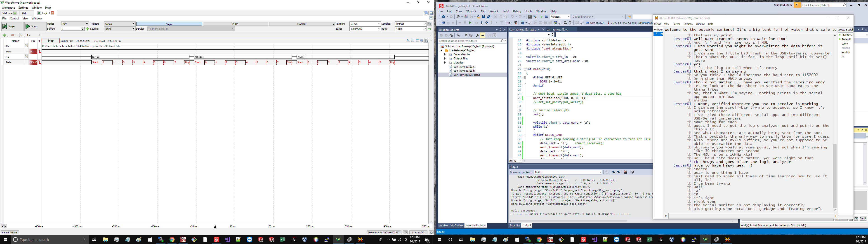Select the Pulse trigger type
The image size is (868, 244).
235,24
